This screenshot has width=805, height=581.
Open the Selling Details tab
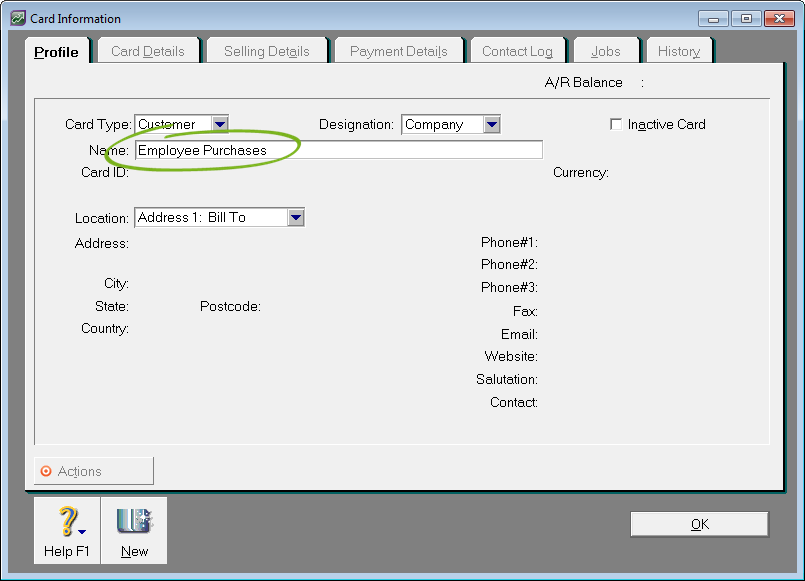click(x=266, y=51)
